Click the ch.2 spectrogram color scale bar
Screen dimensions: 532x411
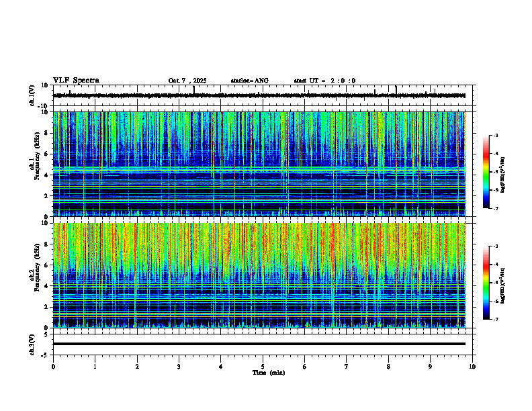click(486, 283)
